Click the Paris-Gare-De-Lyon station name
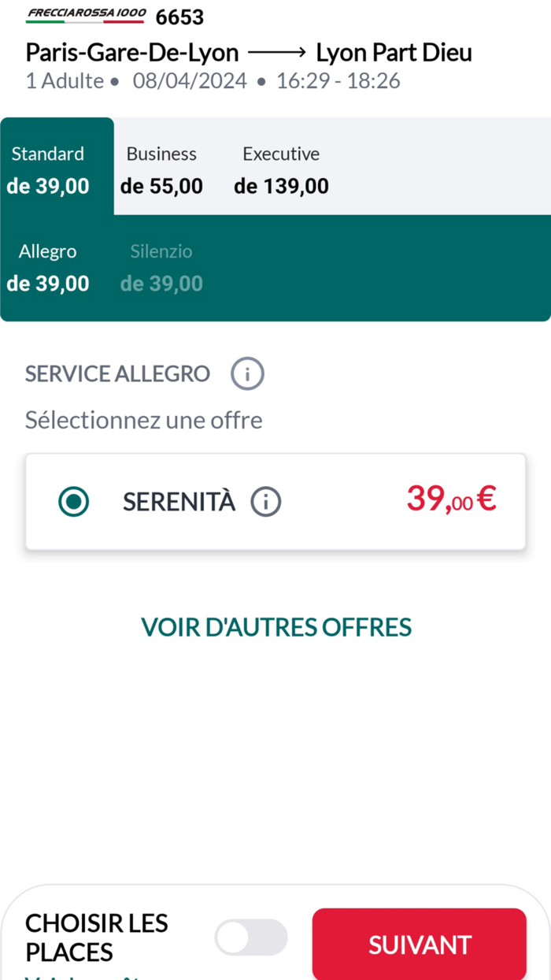The width and height of the screenshot is (551, 980). click(132, 52)
